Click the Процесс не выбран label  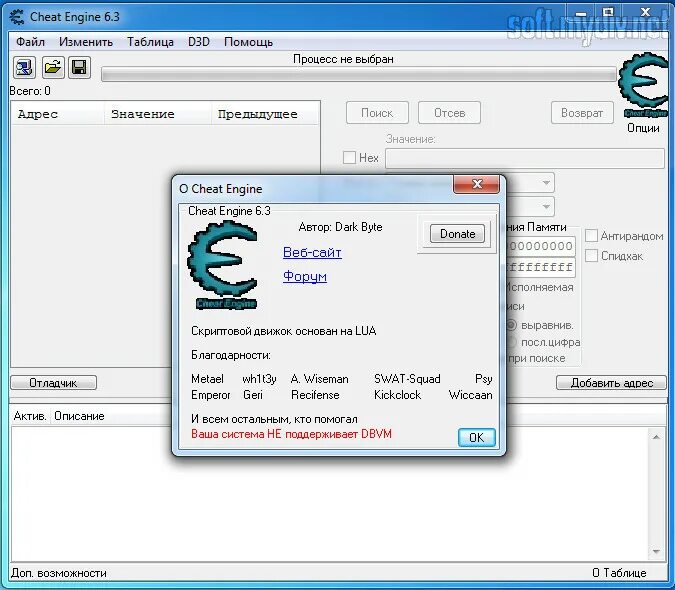coord(343,59)
